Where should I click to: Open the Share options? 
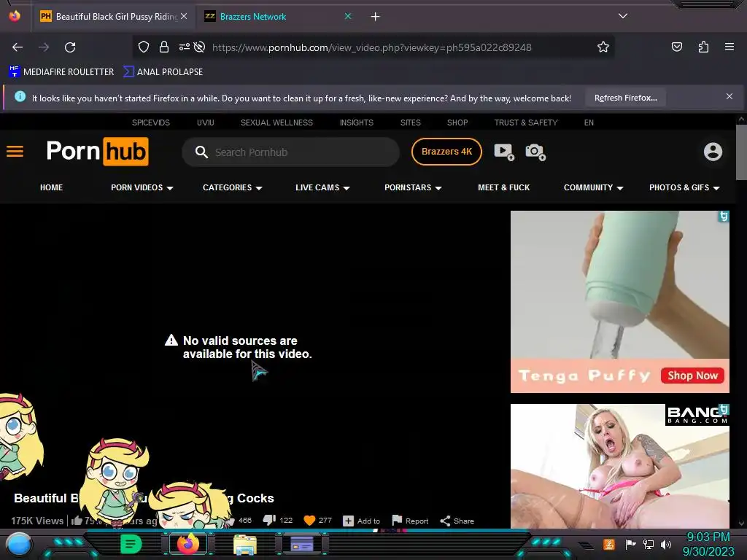(457, 521)
